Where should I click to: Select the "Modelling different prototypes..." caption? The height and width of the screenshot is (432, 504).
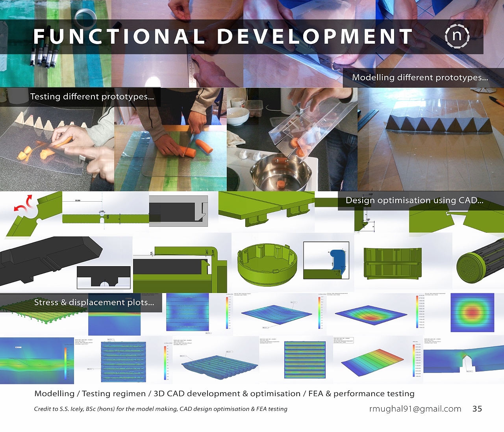[x=420, y=77]
